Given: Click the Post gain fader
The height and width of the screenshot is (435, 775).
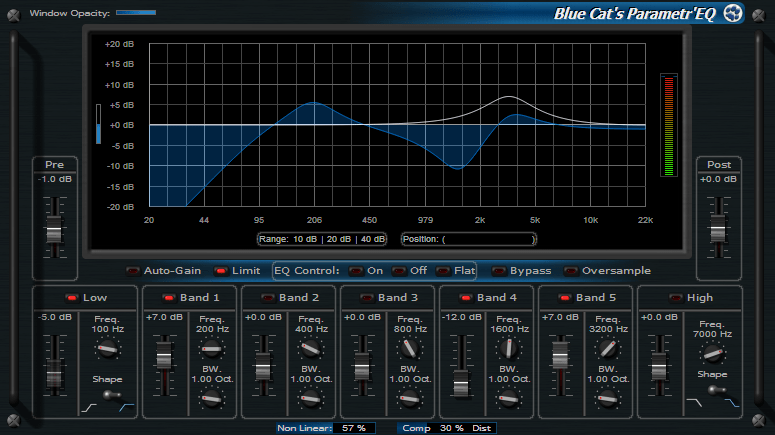Looking at the screenshot, I should (718, 229).
